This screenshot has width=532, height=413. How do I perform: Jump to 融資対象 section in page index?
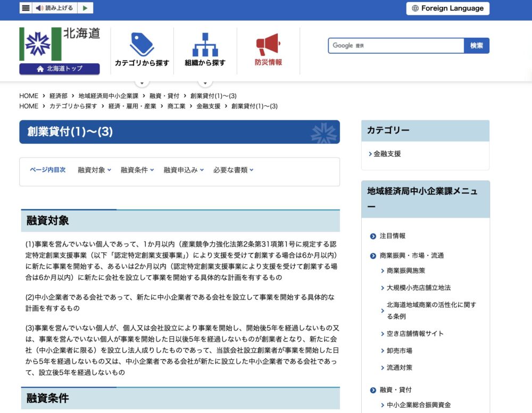pyautogui.click(x=94, y=170)
